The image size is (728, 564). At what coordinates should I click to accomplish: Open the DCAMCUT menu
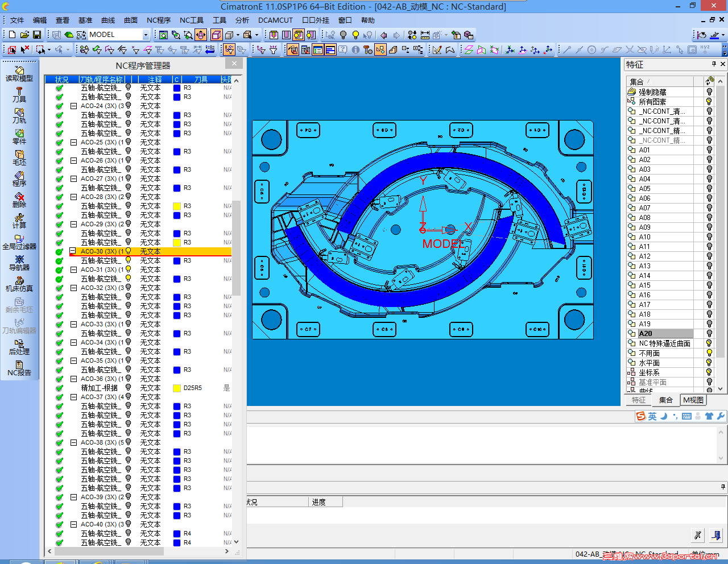pos(275,20)
